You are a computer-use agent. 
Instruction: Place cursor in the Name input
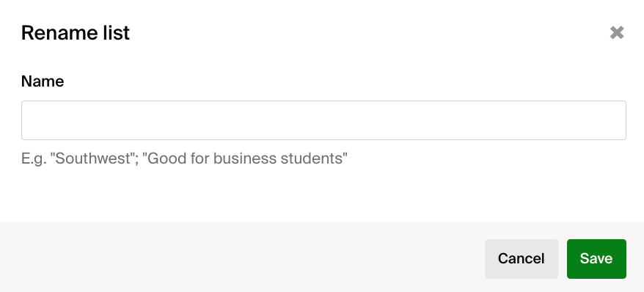[323, 120]
